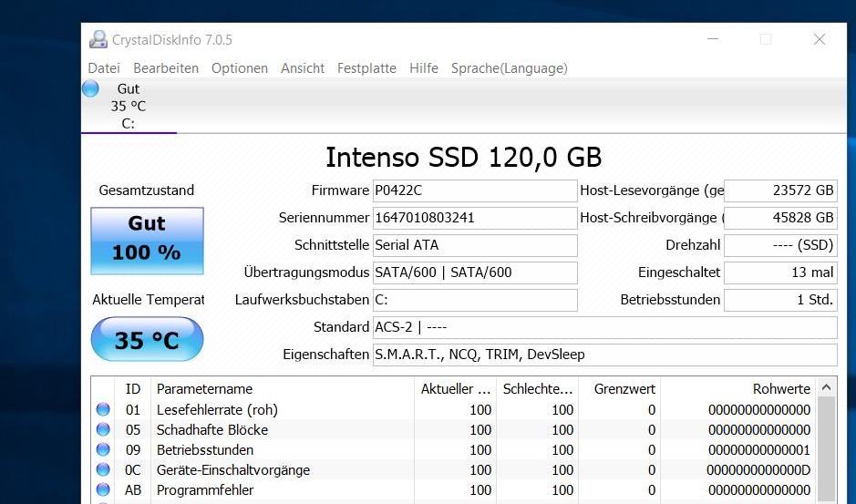The height and width of the screenshot is (504, 856).
Task: Click the Firmware field P0422C
Action: (475, 190)
